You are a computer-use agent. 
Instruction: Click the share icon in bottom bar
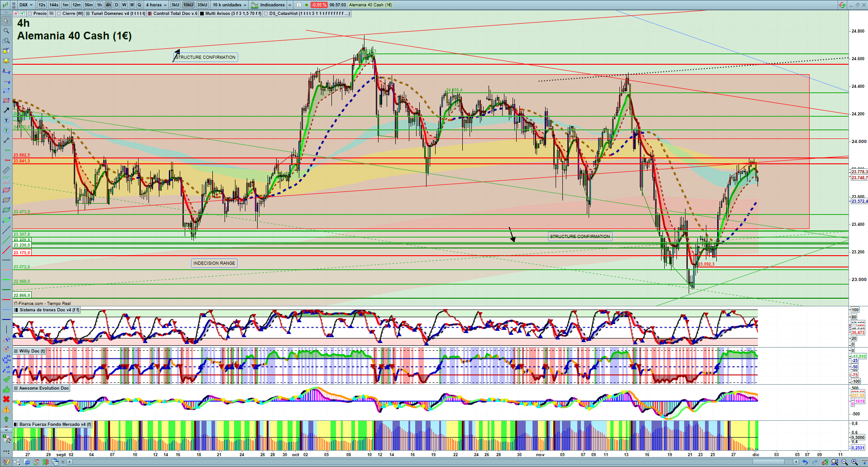[x=17, y=462]
